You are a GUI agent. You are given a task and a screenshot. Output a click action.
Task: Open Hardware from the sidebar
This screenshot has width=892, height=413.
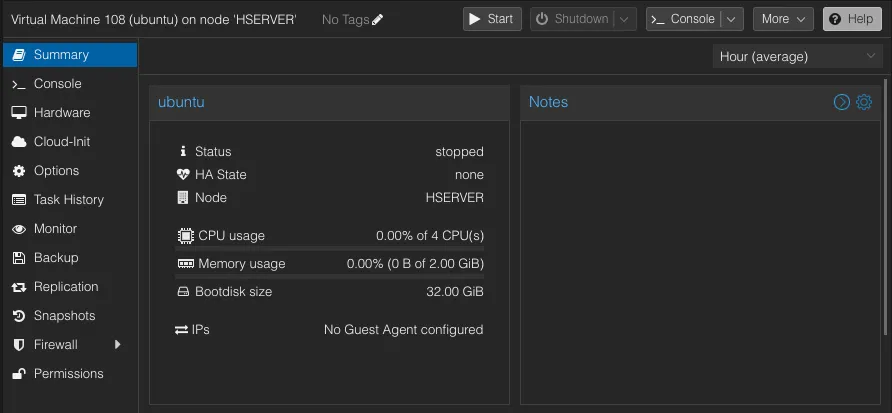61,113
